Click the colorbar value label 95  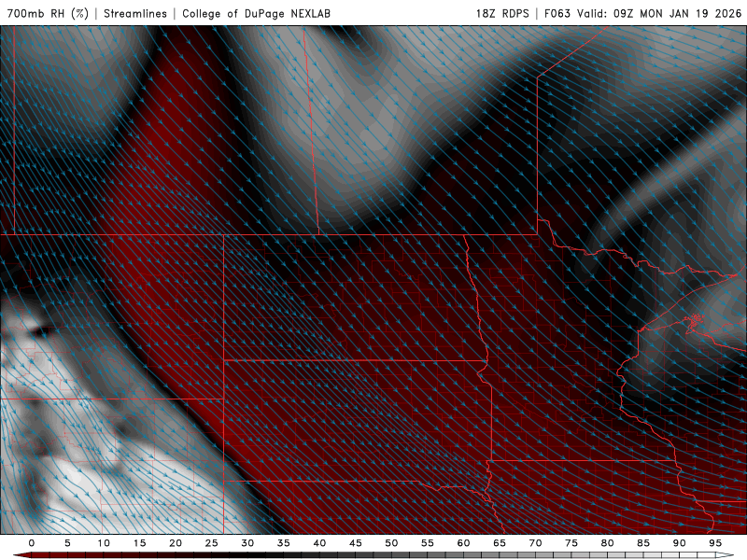[715, 543]
